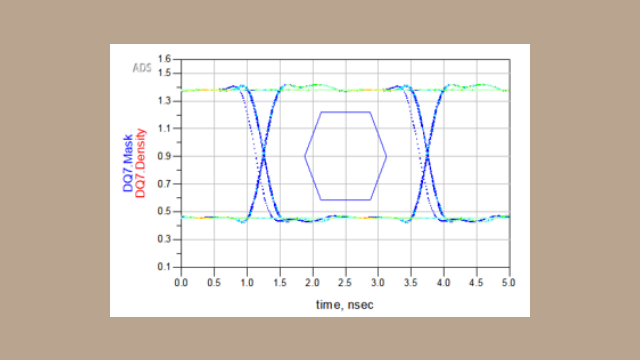Click the 0.7 y-axis tick label
Screen dimensions: 640x360
click(164, 184)
